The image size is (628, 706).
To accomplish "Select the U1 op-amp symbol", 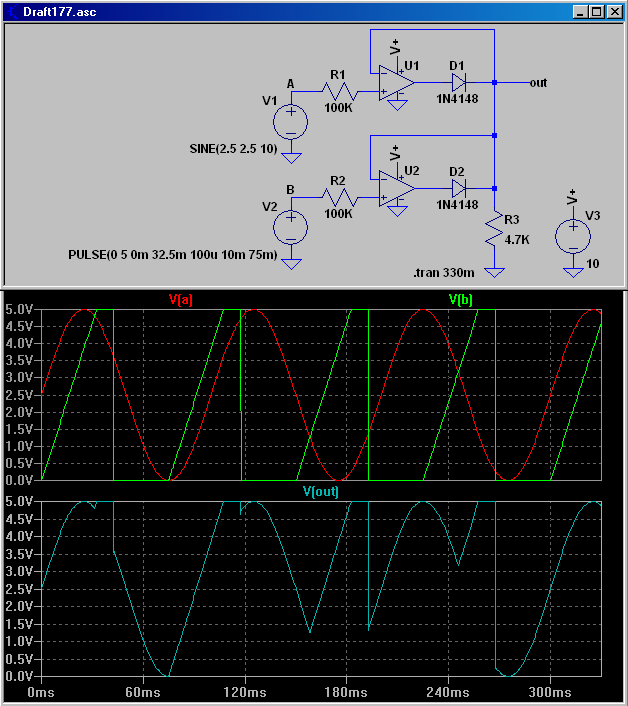I will tap(396, 82).
